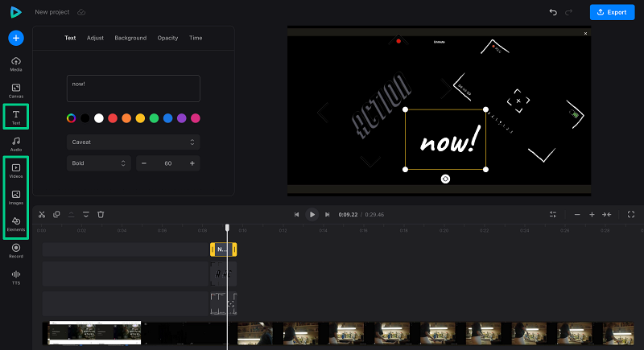Increase font size with plus stepper
Image resolution: width=644 pixels, height=350 pixels.
pos(192,163)
